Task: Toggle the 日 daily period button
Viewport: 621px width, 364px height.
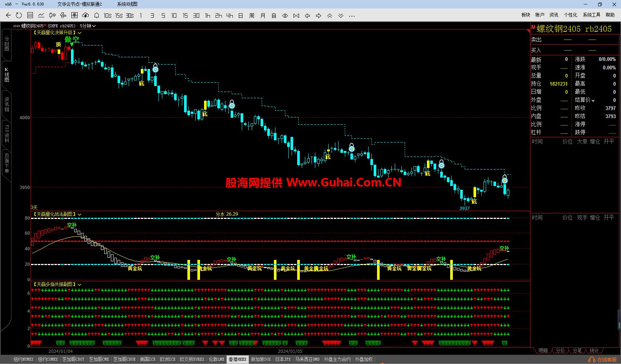Action: click(x=241, y=15)
